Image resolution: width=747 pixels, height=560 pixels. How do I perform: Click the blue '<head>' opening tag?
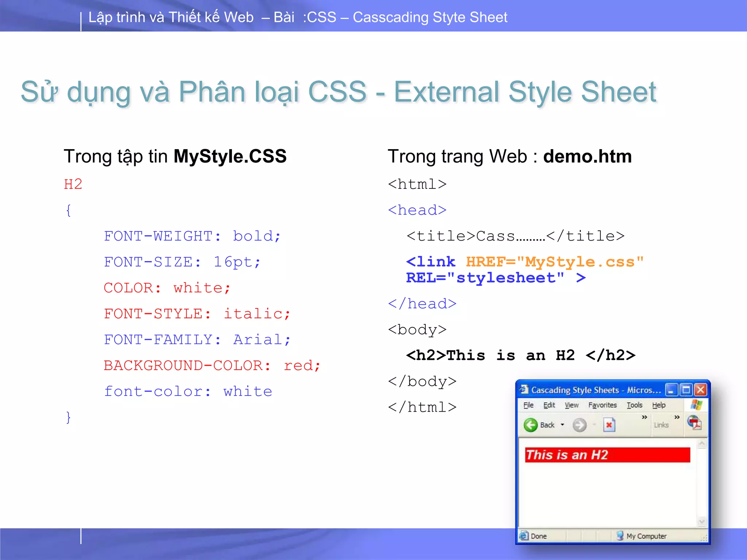click(417, 210)
